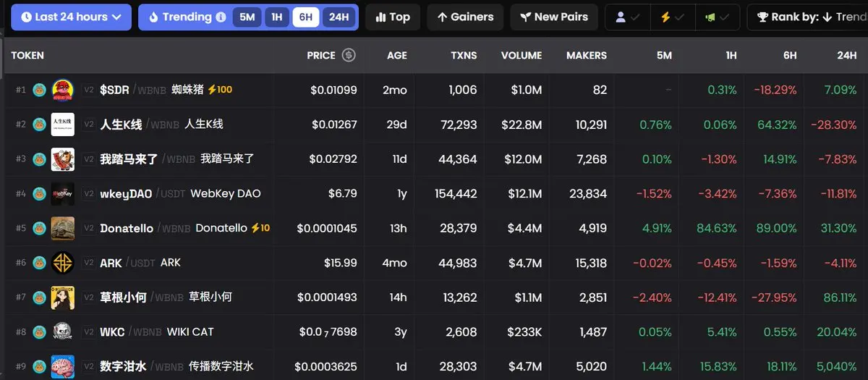Click the chain icon in row #3
Viewport: 868px width, 380px height.
(x=39, y=159)
